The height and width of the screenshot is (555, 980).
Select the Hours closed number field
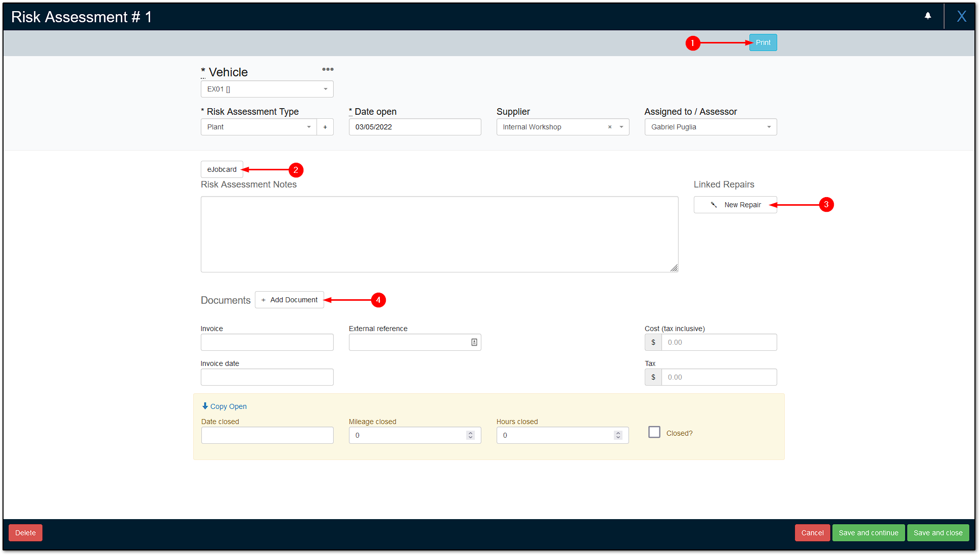[562, 435]
